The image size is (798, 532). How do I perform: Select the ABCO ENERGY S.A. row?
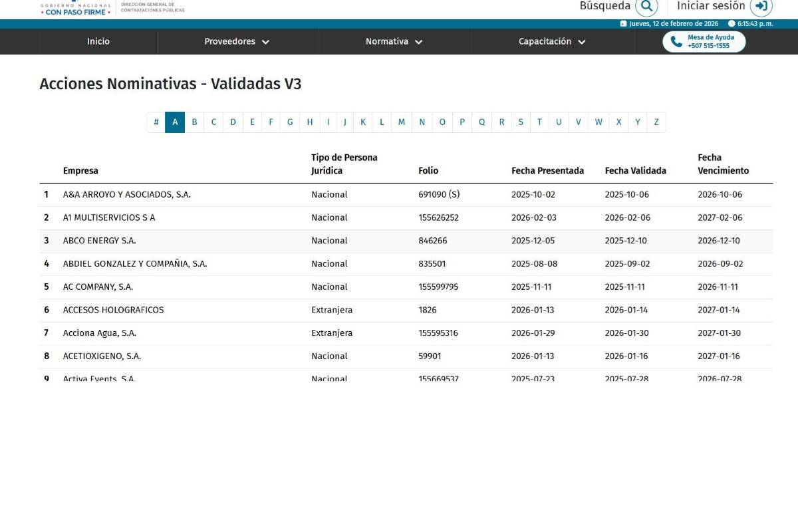pos(100,241)
